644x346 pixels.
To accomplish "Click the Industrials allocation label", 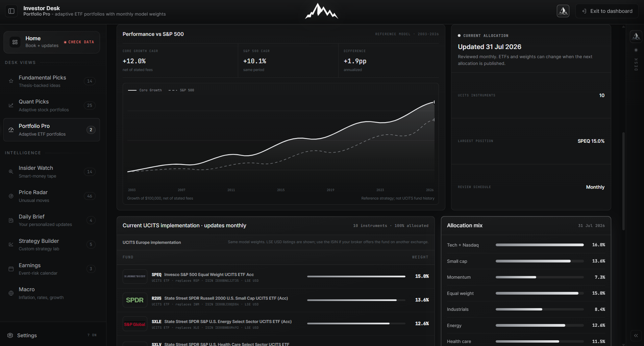I will (x=457, y=309).
